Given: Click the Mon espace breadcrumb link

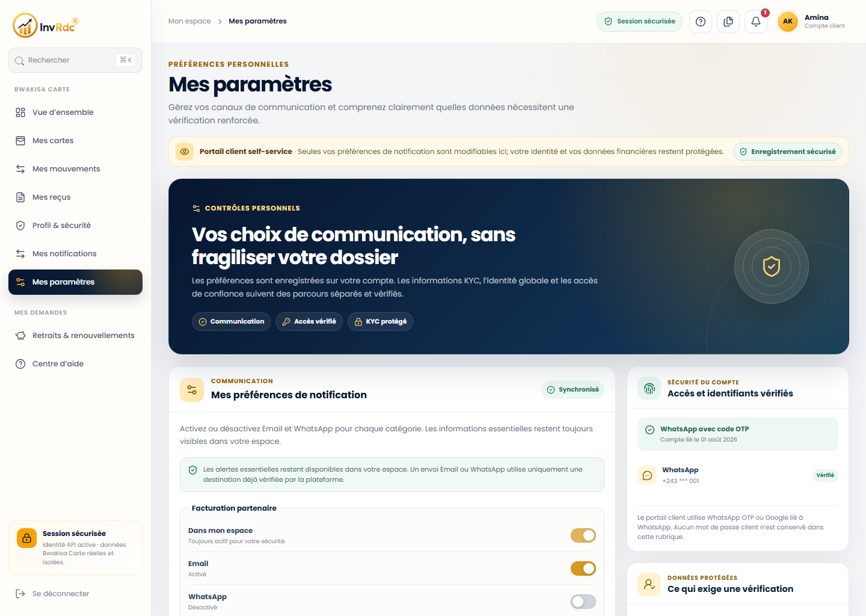Looking at the screenshot, I should pyautogui.click(x=189, y=21).
